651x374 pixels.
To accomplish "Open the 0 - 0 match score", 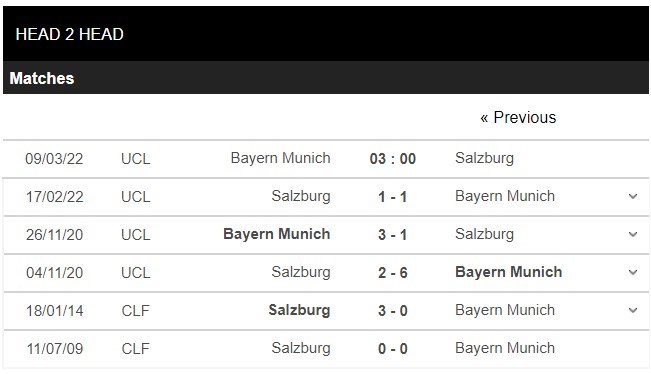I will (393, 349).
